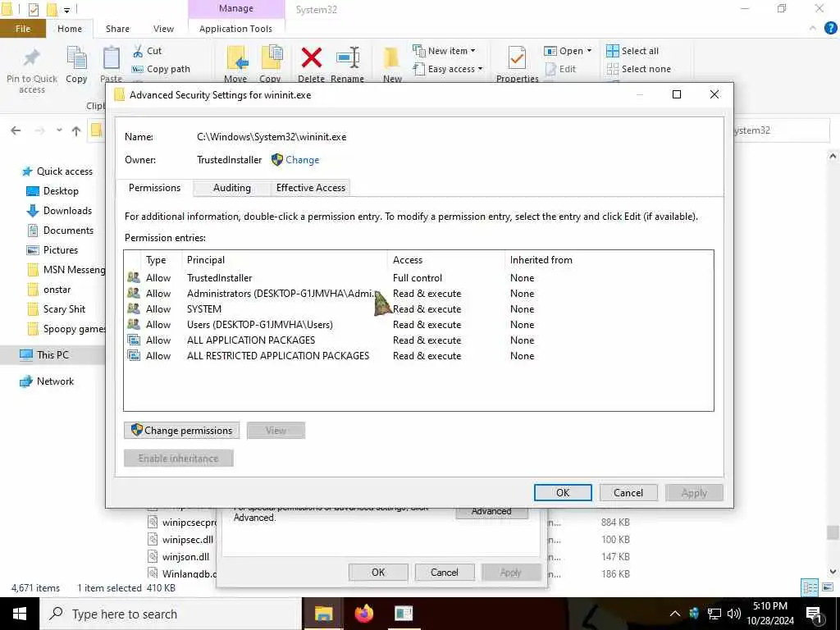Click the Paste clipboard icon
The height and width of the screenshot is (630, 840).
pyautogui.click(x=112, y=58)
